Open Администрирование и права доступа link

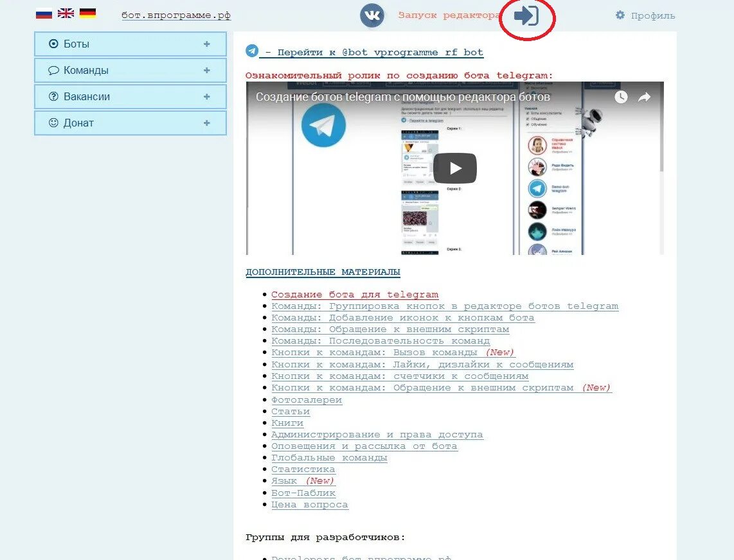coord(377,435)
